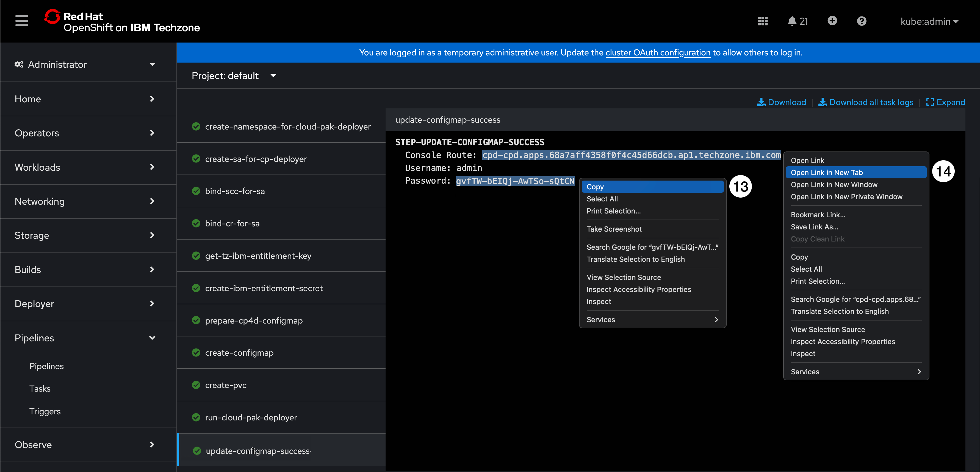This screenshot has height=472, width=980.
Task: Select Copy in password context menu
Action: pyautogui.click(x=595, y=187)
